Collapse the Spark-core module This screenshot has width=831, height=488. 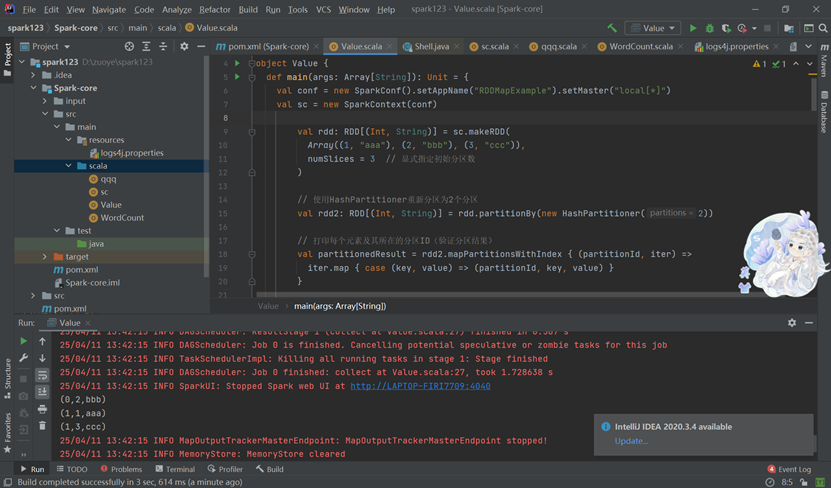coord(33,88)
